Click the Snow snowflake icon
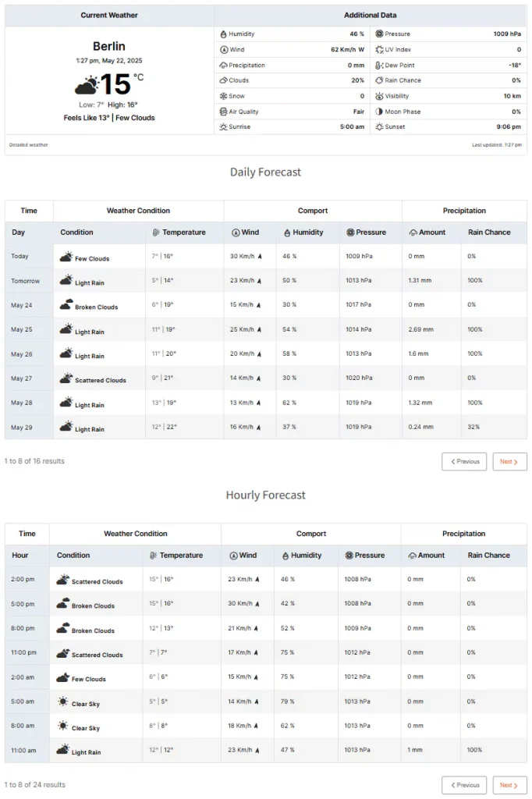The width and height of the screenshot is (532, 799). coord(223,96)
